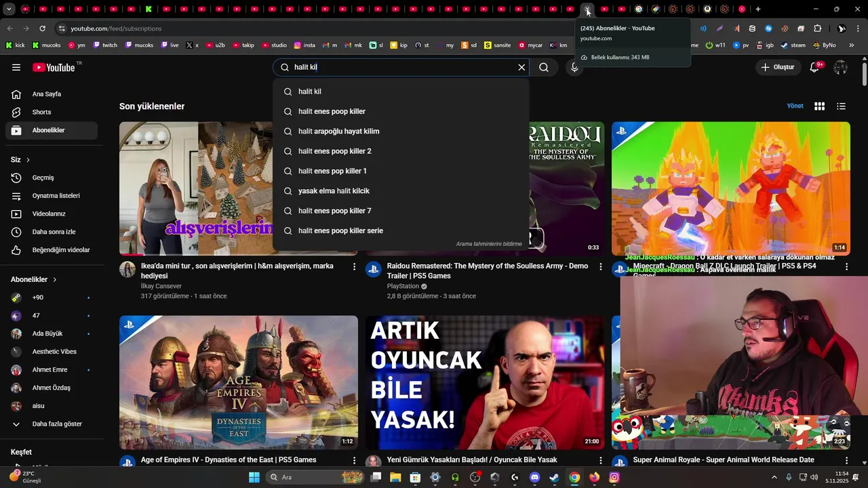The width and height of the screenshot is (868, 488).
Task: Open options for Age of Empires IV video
Action: click(x=354, y=461)
